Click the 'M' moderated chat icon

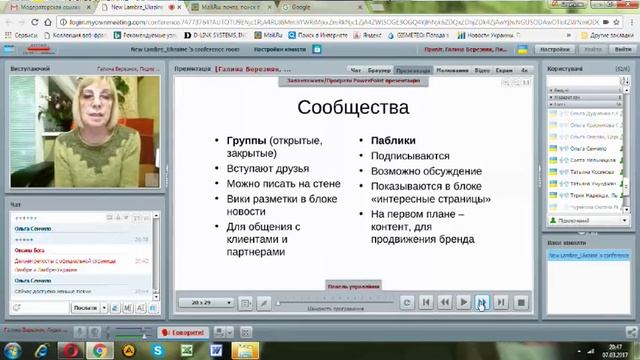pos(127,308)
